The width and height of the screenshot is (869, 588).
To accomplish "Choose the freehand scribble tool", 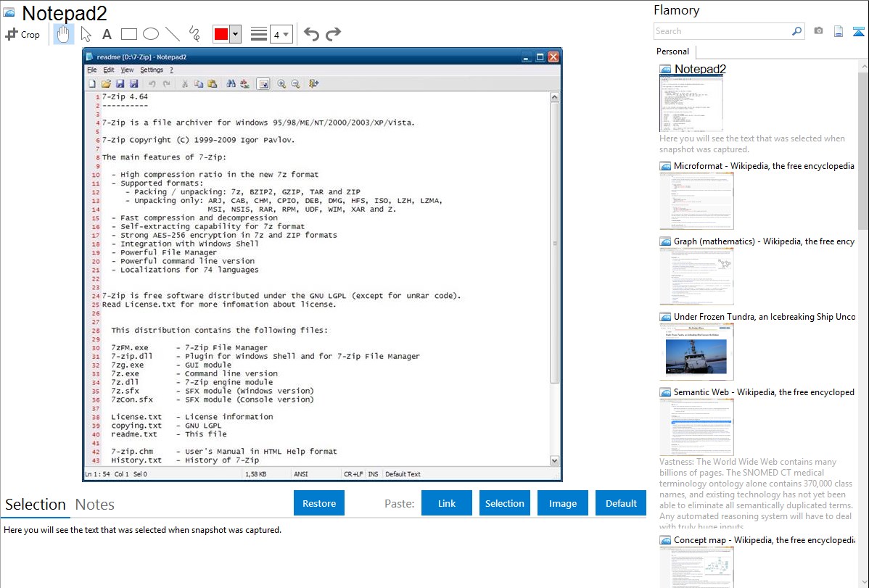I will (194, 34).
